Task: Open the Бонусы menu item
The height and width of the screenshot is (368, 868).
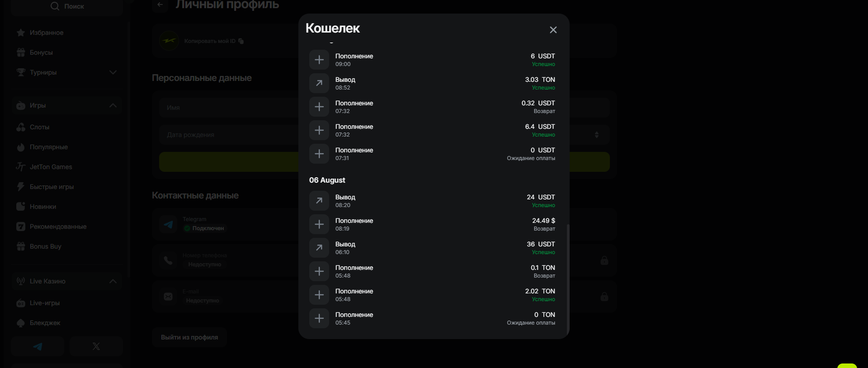Action: (x=41, y=52)
